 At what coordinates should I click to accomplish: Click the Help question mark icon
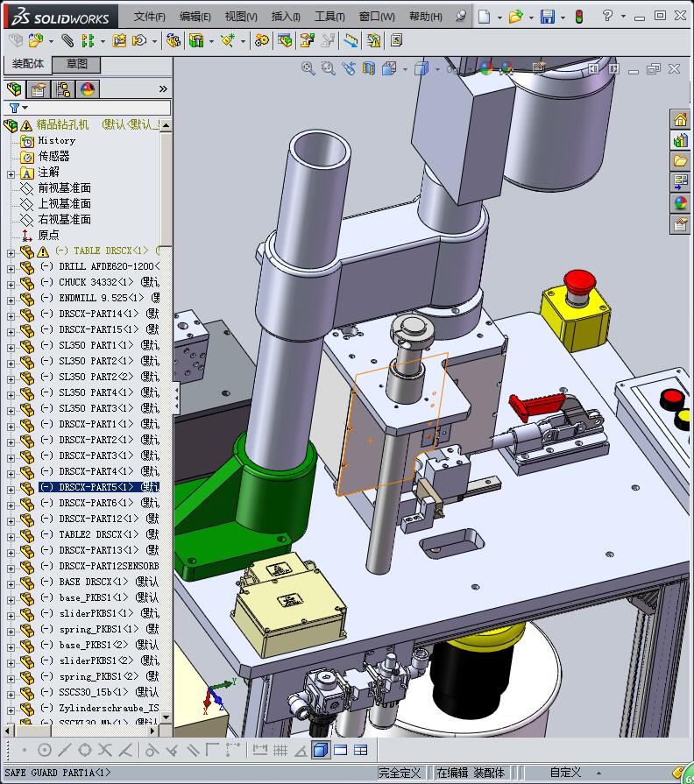point(607,16)
